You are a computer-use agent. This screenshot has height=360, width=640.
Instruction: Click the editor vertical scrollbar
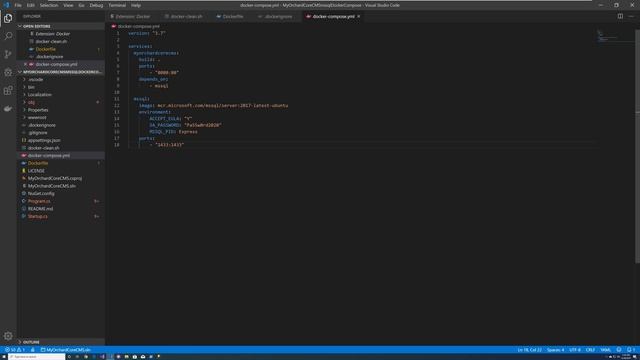pos(638,147)
